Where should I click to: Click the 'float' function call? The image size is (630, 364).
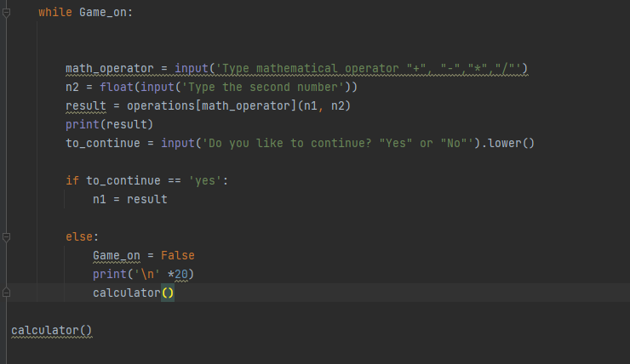[117, 87]
